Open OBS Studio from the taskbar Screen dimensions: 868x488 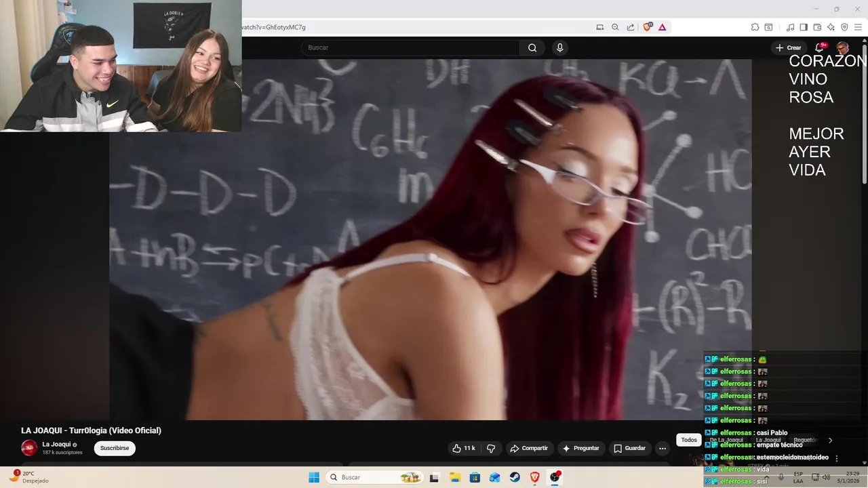pos(555,477)
